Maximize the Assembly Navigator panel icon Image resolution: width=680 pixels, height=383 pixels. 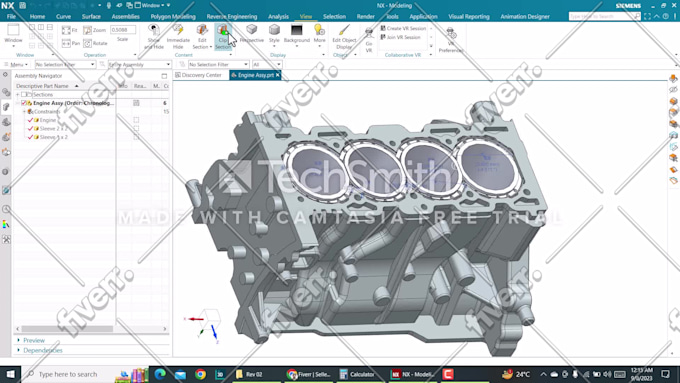coord(164,75)
